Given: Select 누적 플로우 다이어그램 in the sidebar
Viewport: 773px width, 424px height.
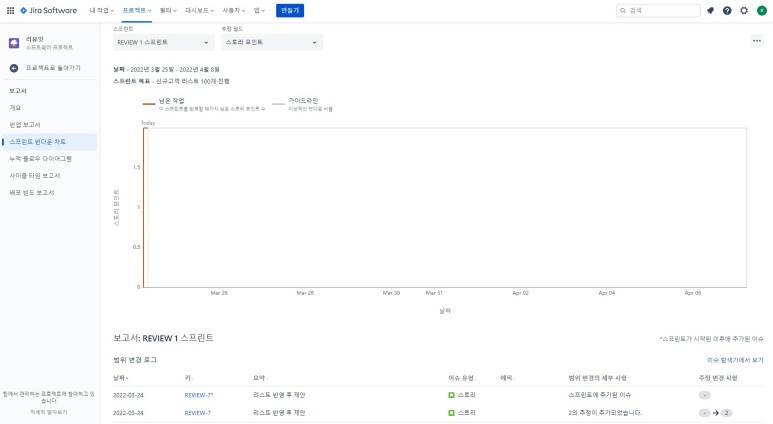Looking at the screenshot, I should [40, 158].
